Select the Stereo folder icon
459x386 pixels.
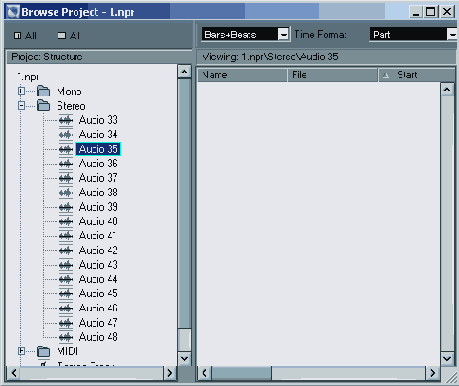43,106
